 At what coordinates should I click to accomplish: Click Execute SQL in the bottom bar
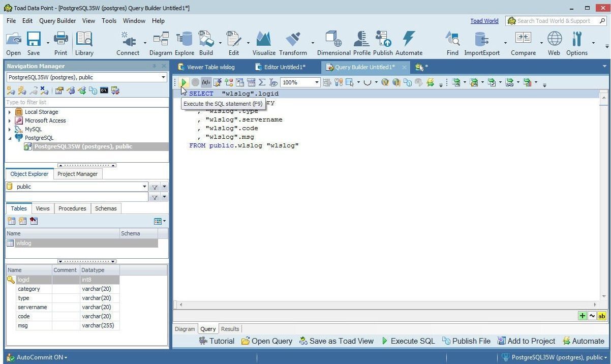408,341
